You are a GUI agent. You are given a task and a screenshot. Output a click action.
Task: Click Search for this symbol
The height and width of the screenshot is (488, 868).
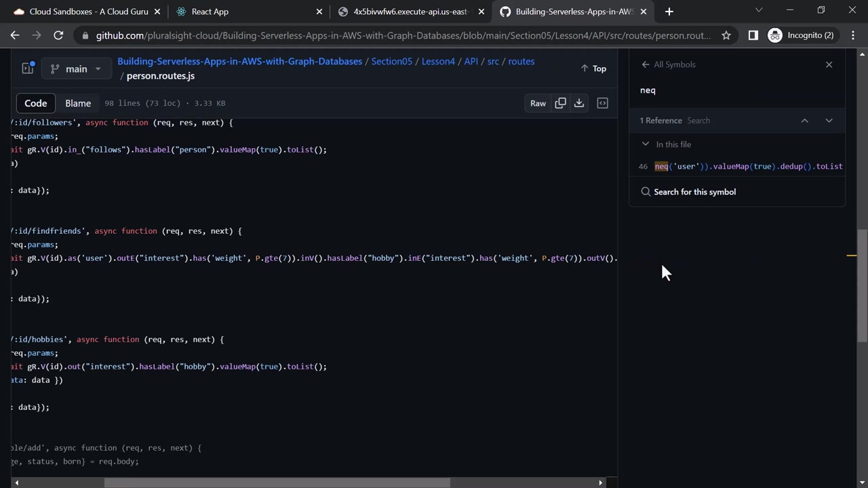(694, 192)
